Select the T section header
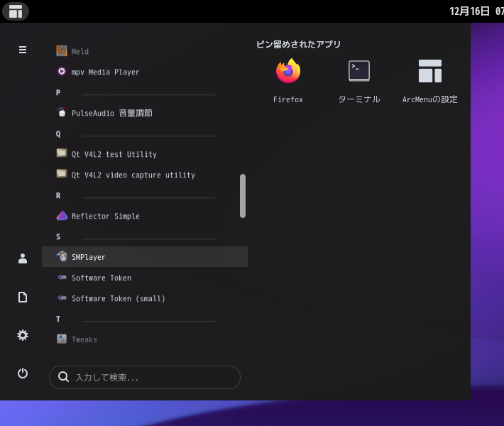 point(58,319)
